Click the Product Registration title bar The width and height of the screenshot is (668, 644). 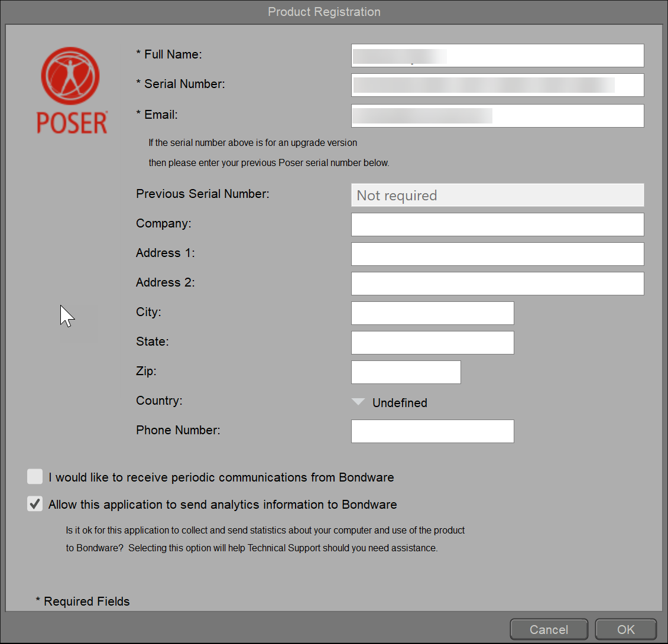[x=324, y=12]
